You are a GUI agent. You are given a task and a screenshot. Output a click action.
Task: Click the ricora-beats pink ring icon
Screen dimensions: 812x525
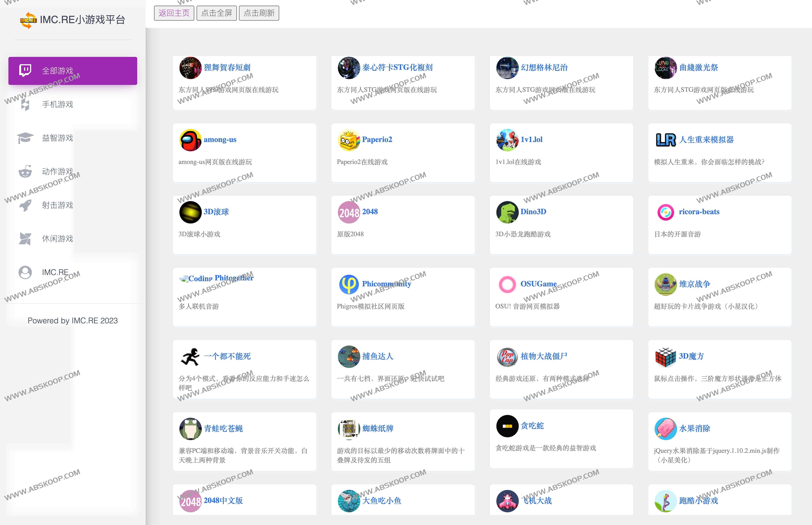coord(665,212)
